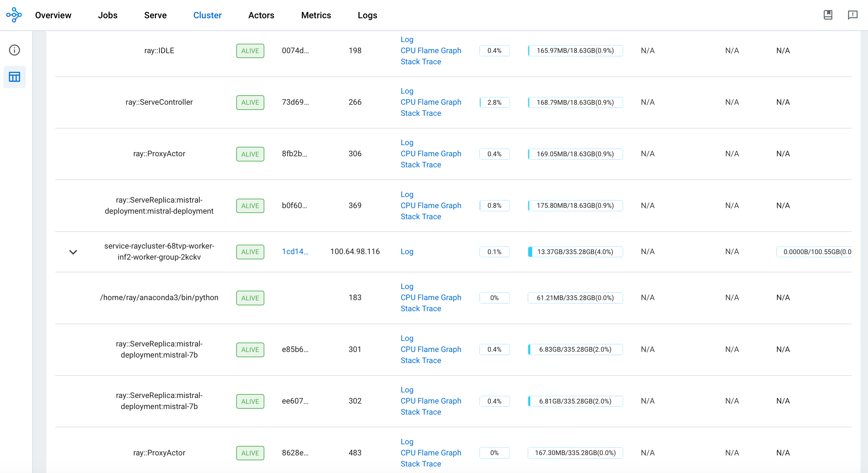Open Log for worker node 100.64.98.116
This screenshot has height=473, width=868.
click(x=407, y=252)
